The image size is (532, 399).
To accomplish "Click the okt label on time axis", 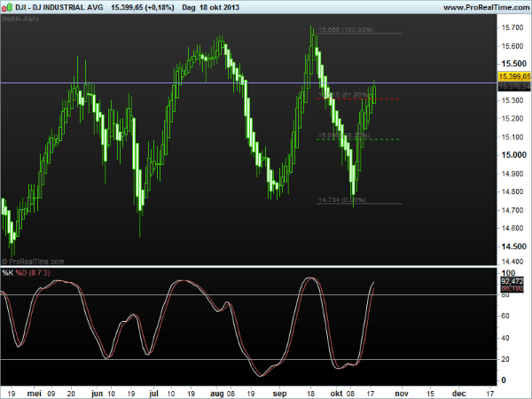I will point(336,393).
